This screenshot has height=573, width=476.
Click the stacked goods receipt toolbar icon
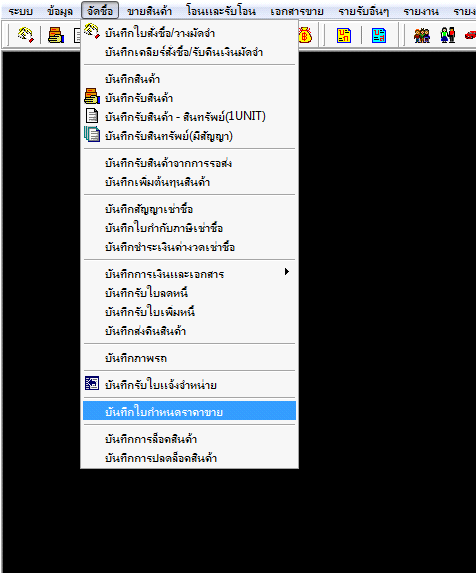56,35
